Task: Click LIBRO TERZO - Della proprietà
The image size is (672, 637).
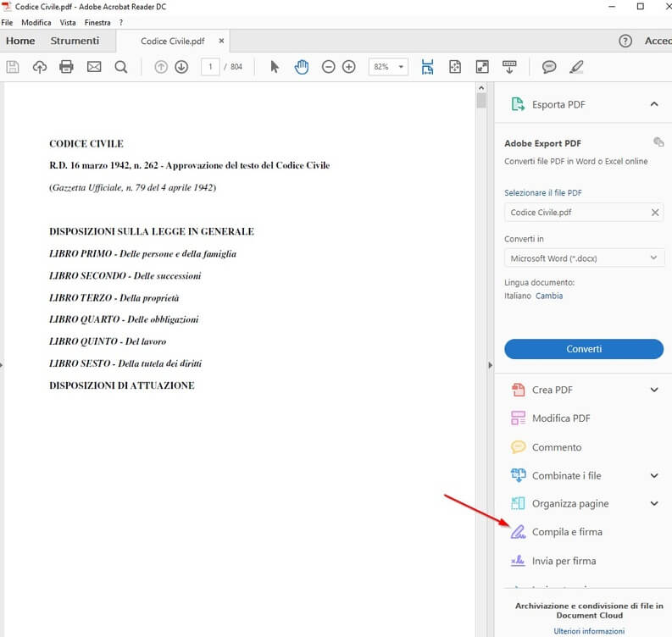Action: pos(114,297)
